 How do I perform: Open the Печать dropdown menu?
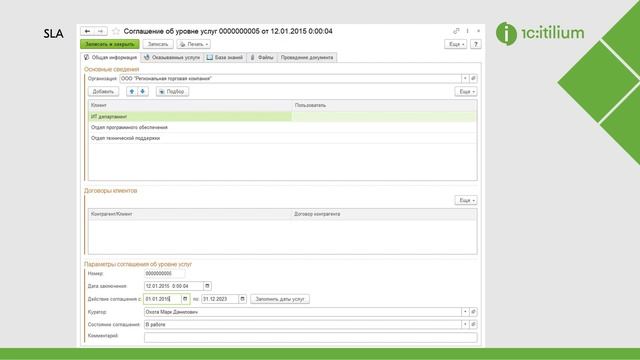[x=194, y=44]
